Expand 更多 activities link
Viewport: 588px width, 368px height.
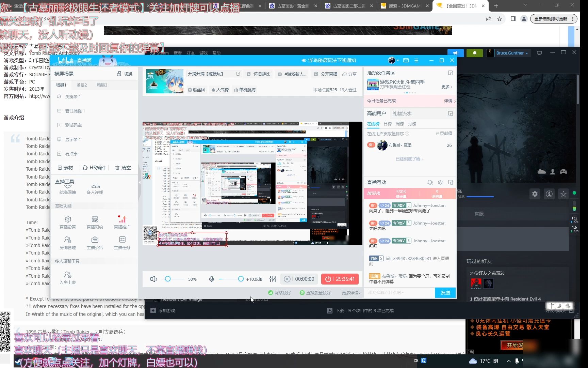(x=447, y=87)
